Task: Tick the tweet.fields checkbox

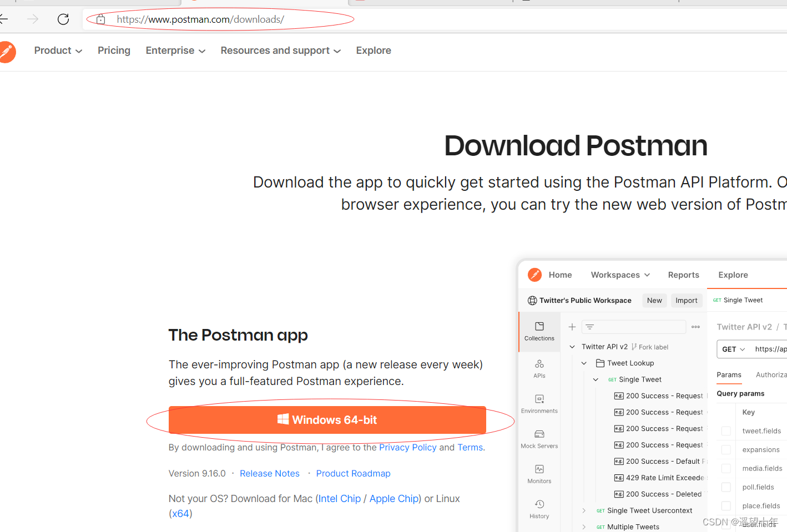Action: pos(726,431)
